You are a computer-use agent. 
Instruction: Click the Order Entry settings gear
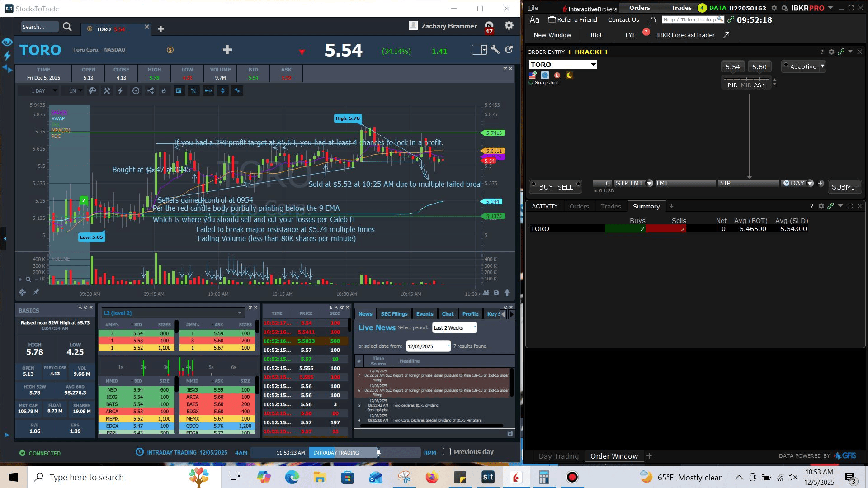(831, 52)
